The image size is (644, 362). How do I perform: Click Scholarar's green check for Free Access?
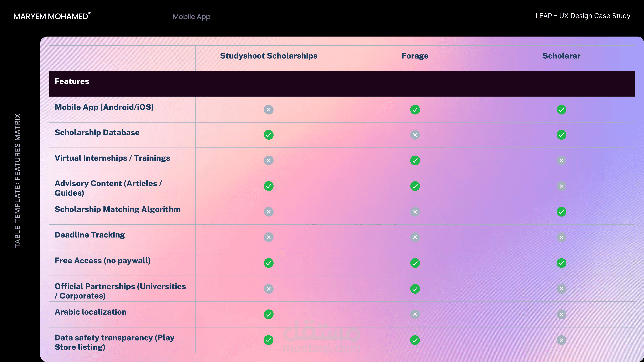click(561, 263)
